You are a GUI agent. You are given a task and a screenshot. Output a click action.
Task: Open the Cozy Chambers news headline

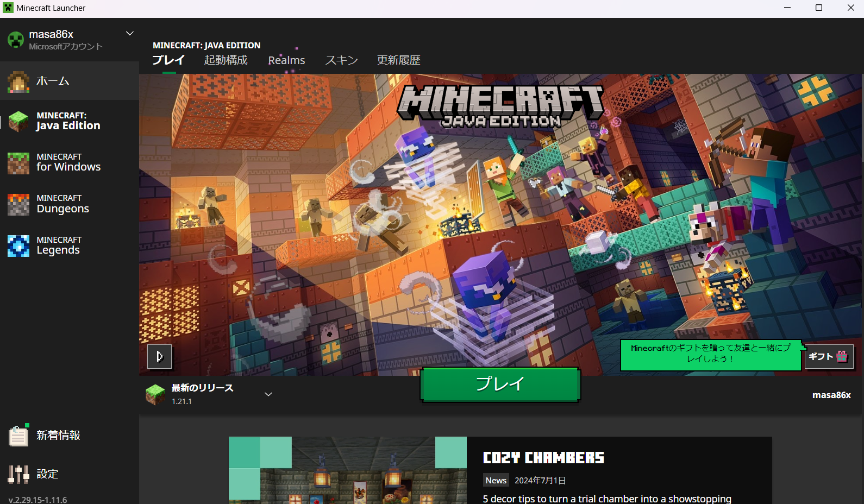(543, 458)
